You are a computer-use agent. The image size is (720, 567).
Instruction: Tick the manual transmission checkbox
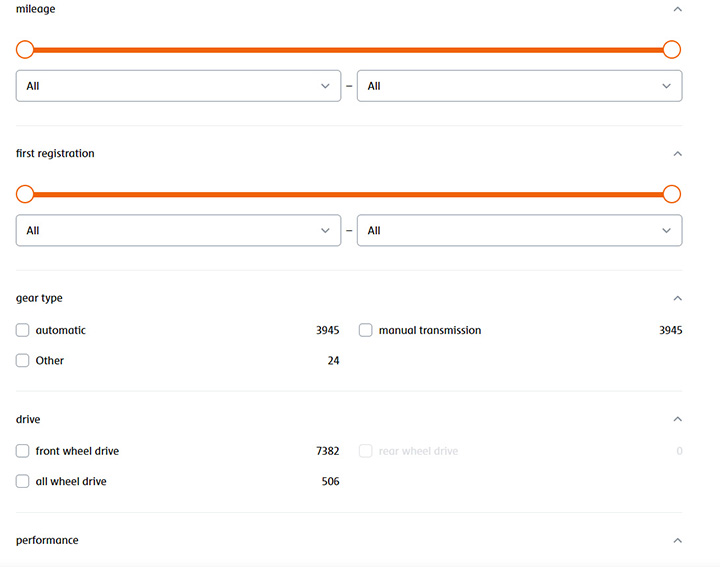pyautogui.click(x=366, y=330)
